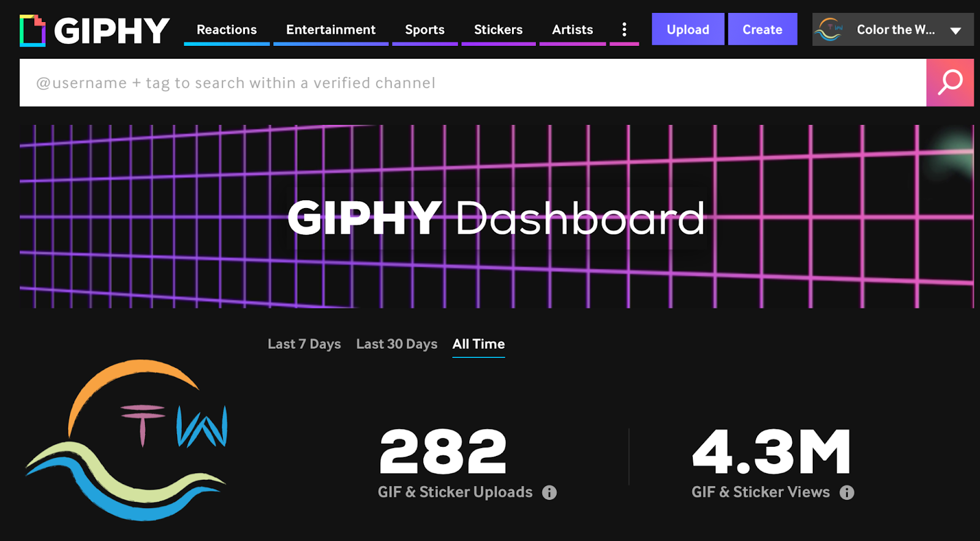Image resolution: width=980 pixels, height=541 pixels.
Task: Click the Create button
Action: pyautogui.click(x=763, y=29)
